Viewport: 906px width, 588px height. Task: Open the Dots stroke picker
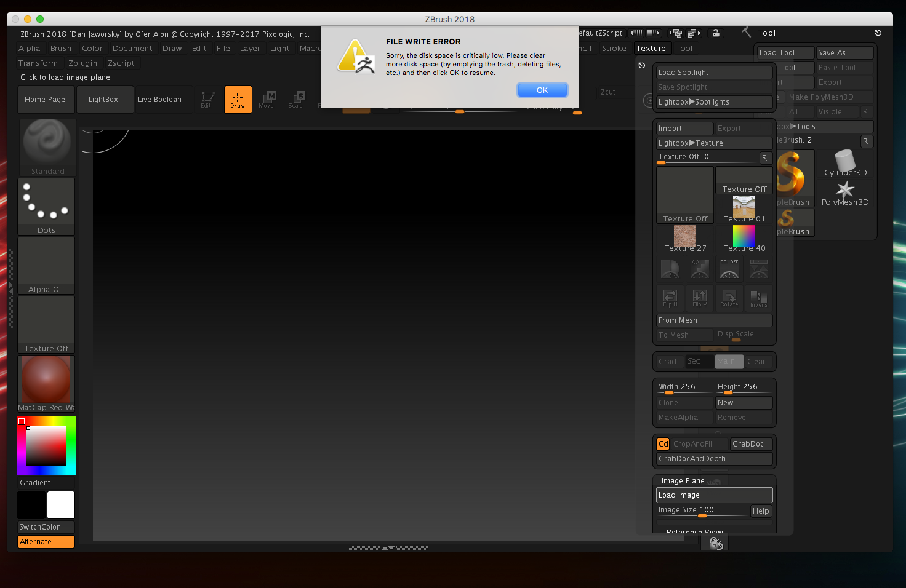pyautogui.click(x=47, y=207)
